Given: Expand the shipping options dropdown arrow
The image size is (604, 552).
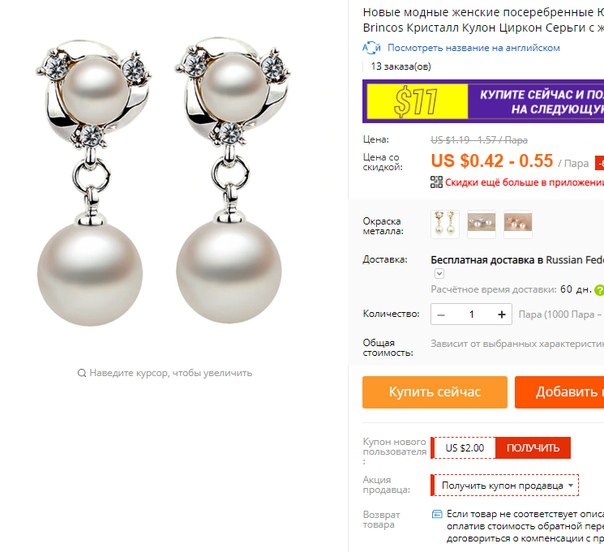Looking at the screenshot, I should pos(439,273).
